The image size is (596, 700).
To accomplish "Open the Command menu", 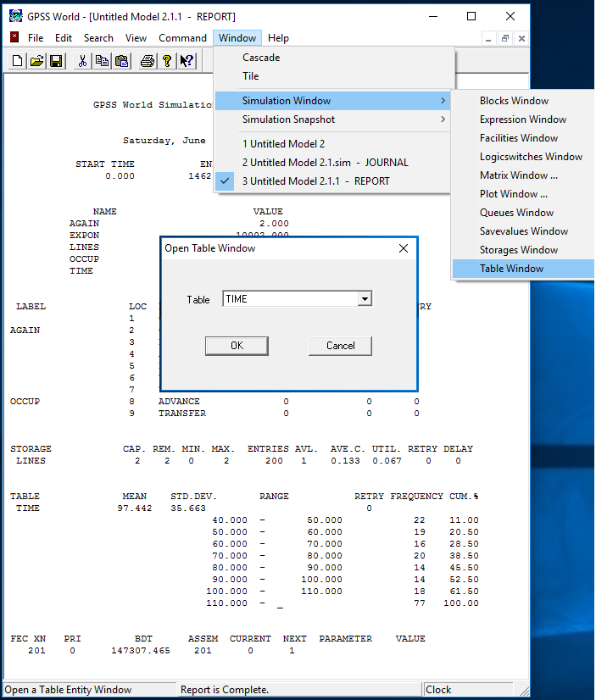I will 182,38.
